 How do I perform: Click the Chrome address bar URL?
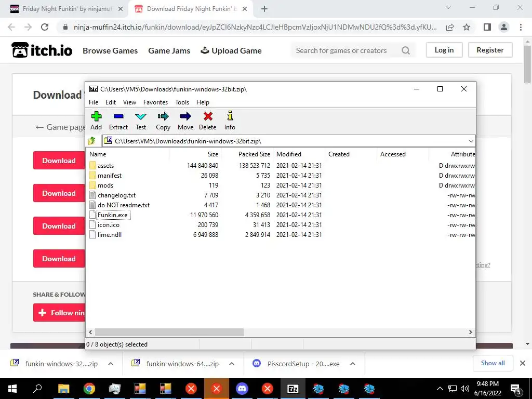pyautogui.click(x=255, y=27)
